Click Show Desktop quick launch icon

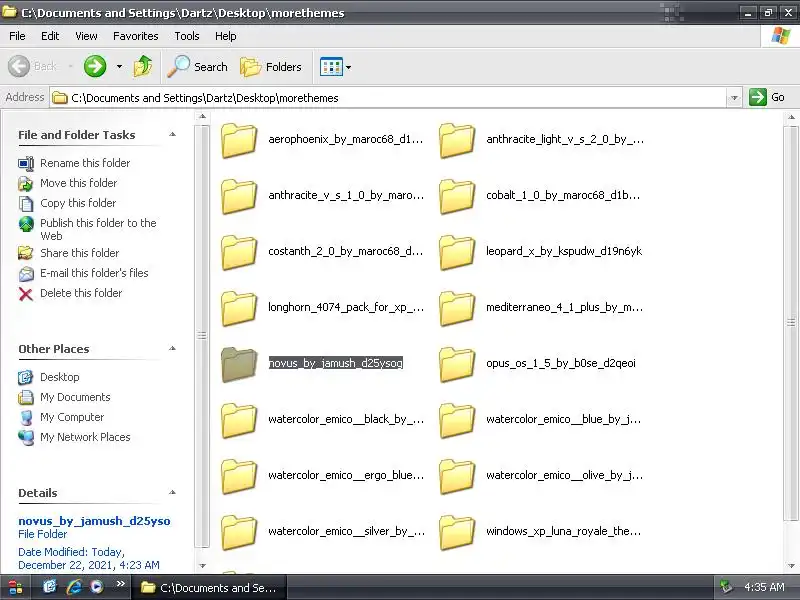click(x=49, y=587)
